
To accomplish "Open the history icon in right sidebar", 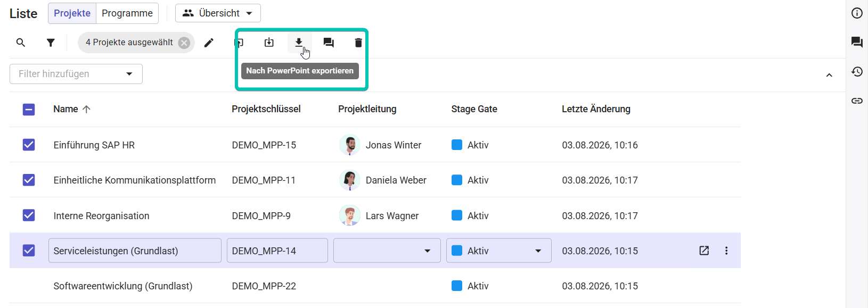I will tap(857, 71).
